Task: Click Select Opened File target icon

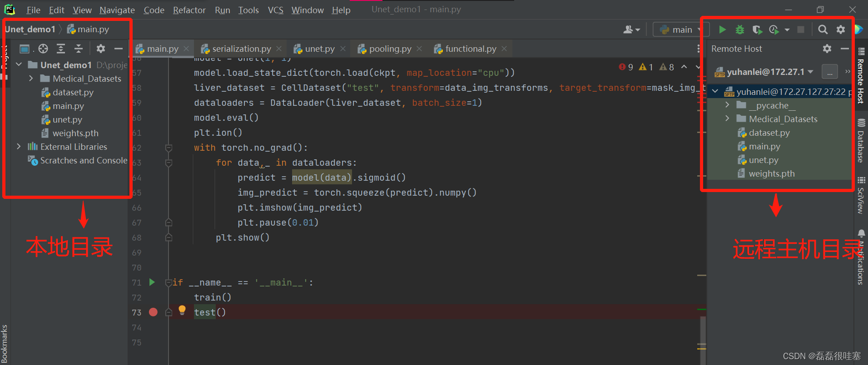Action: point(43,49)
